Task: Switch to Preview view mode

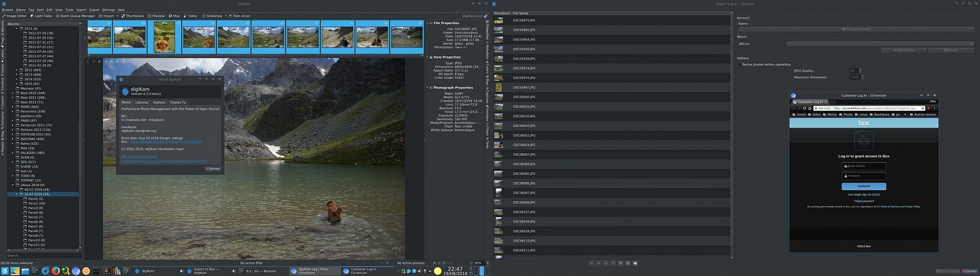Action: [156, 16]
